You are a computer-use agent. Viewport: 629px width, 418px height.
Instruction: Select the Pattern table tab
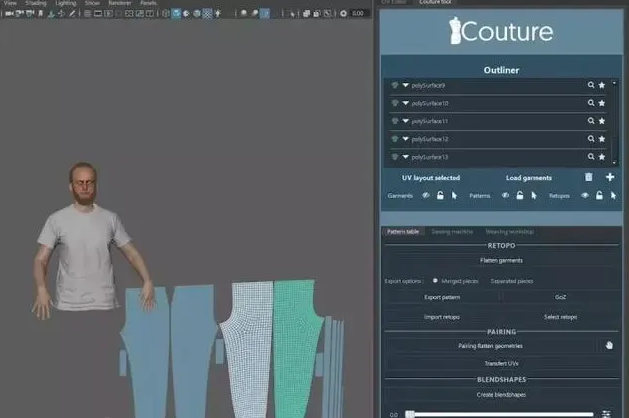[403, 231]
